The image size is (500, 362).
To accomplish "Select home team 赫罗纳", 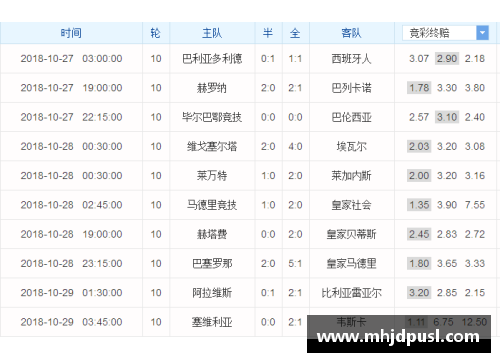I will tap(212, 88).
